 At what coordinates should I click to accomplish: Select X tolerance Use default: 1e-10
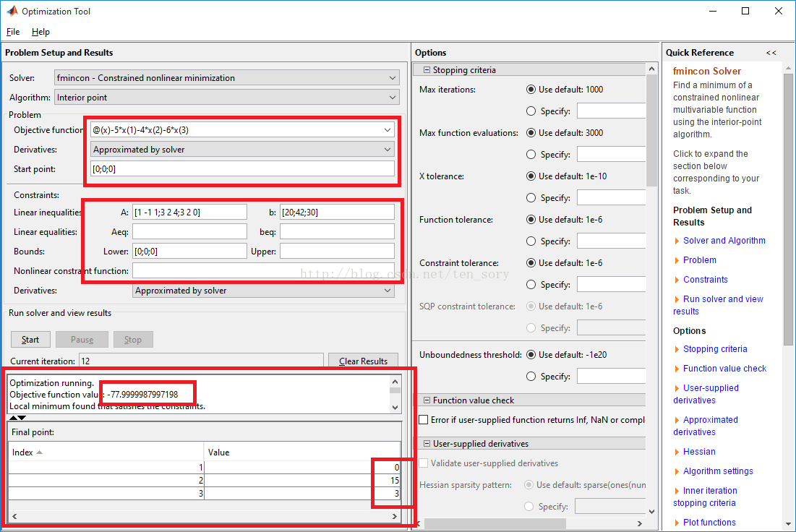pyautogui.click(x=531, y=176)
